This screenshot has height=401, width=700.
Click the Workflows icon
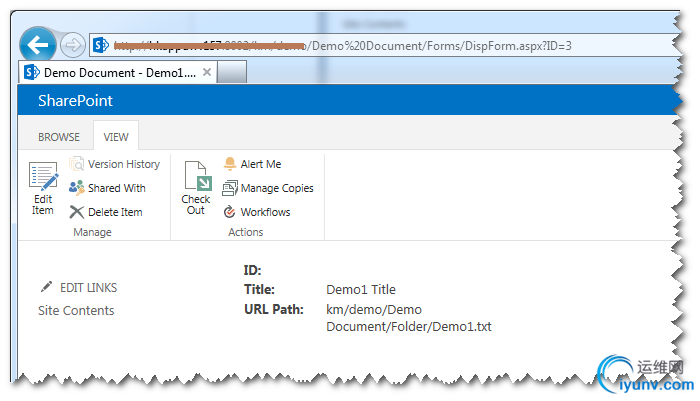(x=229, y=212)
